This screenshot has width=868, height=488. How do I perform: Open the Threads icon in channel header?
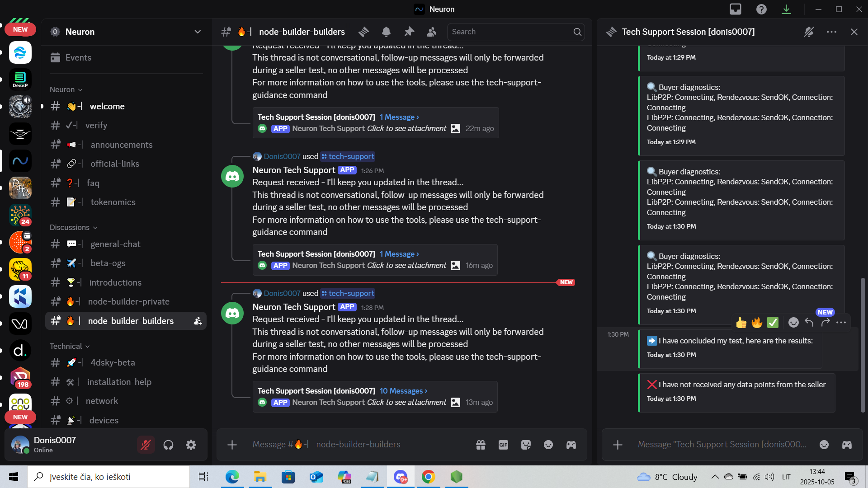click(x=363, y=32)
